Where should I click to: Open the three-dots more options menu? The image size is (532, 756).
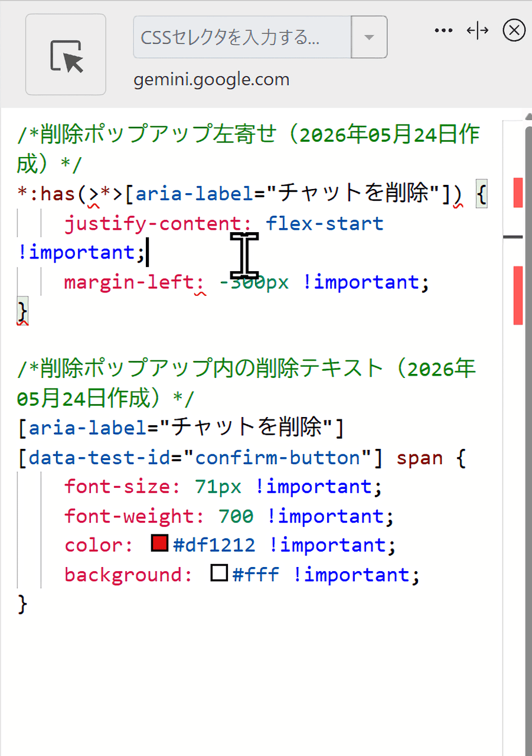coord(443,30)
